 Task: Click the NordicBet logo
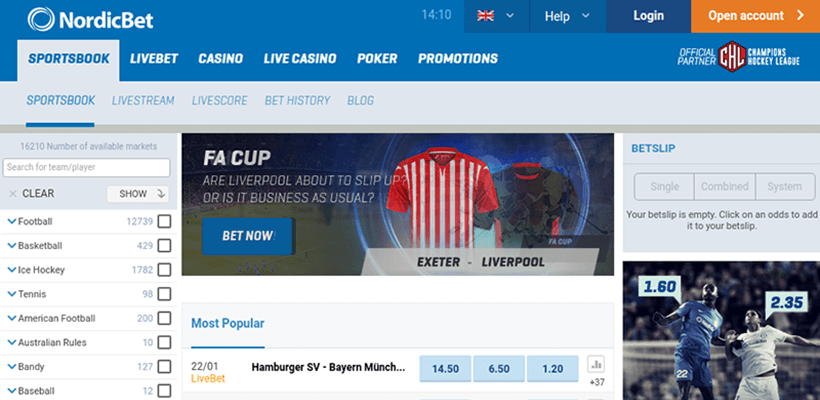pos(90,19)
